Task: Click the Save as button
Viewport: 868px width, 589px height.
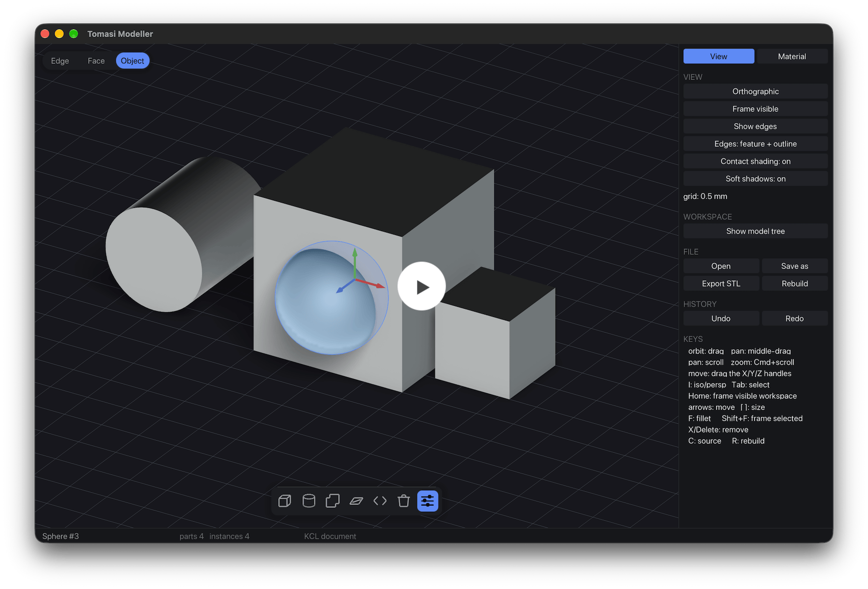Action: point(795,266)
